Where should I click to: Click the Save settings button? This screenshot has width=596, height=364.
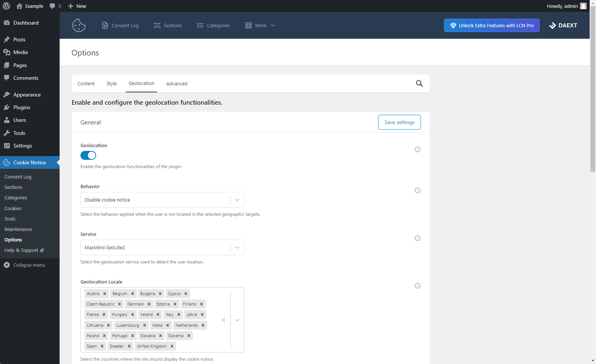pos(399,122)
